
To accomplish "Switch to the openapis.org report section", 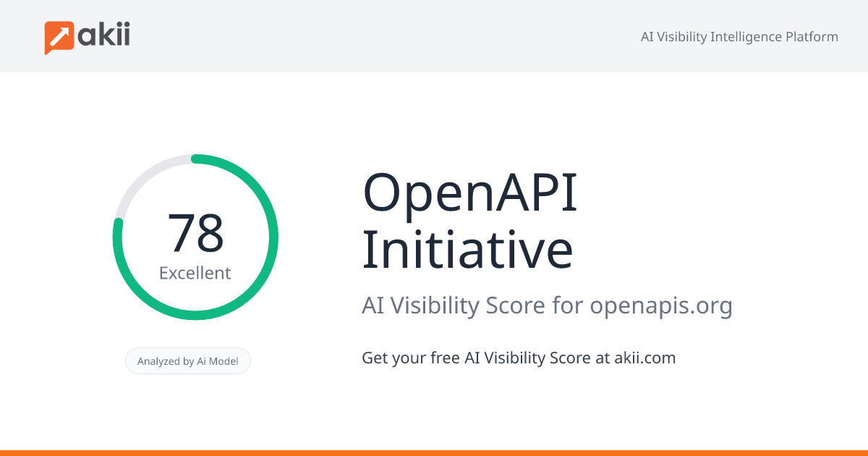I will pyautogui.click(x=661, y=305).
